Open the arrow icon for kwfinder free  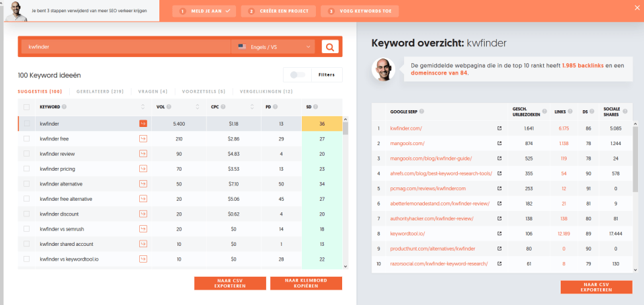click(x=143, y=139)
